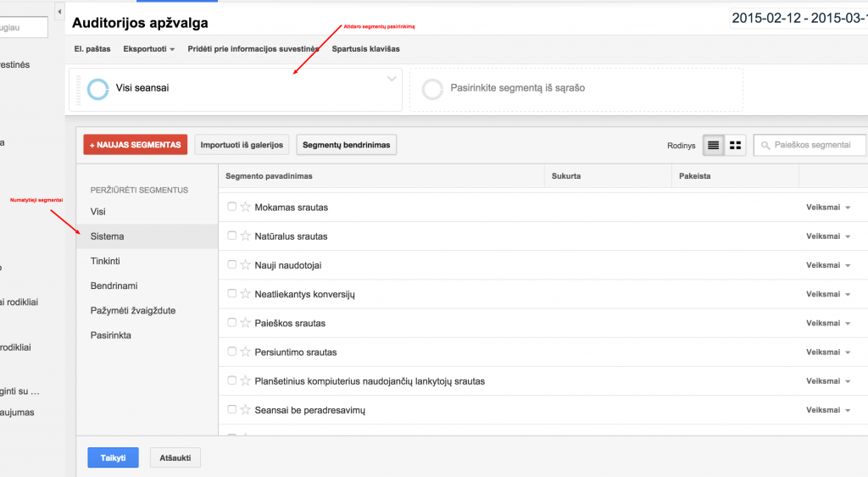The height and width of the screenshot is (477, 868).
Task: Focus the left sidebar search field
Action: click(24, 27)
